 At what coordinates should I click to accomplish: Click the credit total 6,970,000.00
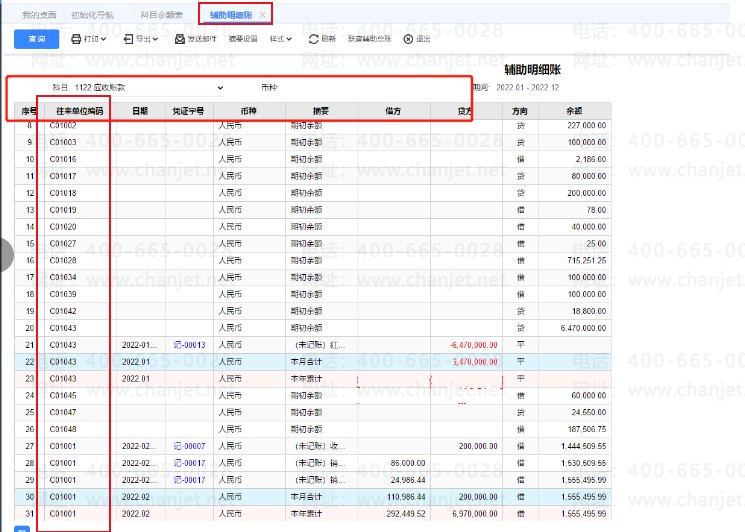coord(475,513)
